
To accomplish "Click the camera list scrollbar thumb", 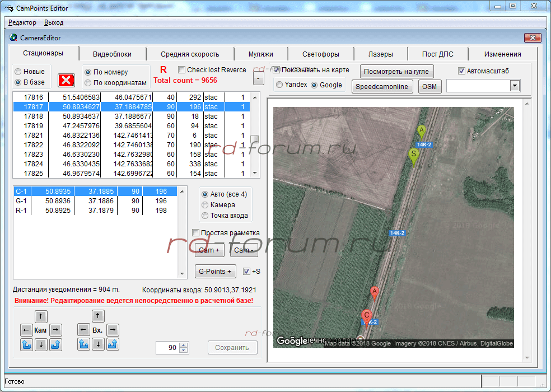I will coord(255,138).
